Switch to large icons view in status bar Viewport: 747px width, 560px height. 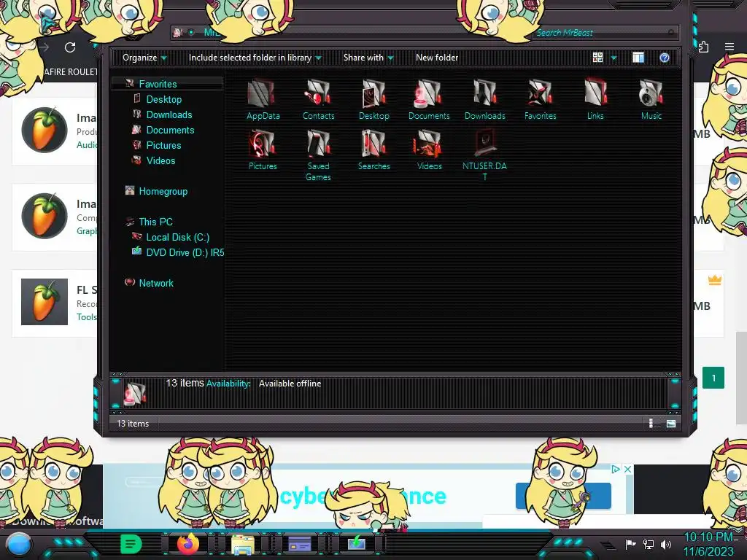[x=671, y=424]
